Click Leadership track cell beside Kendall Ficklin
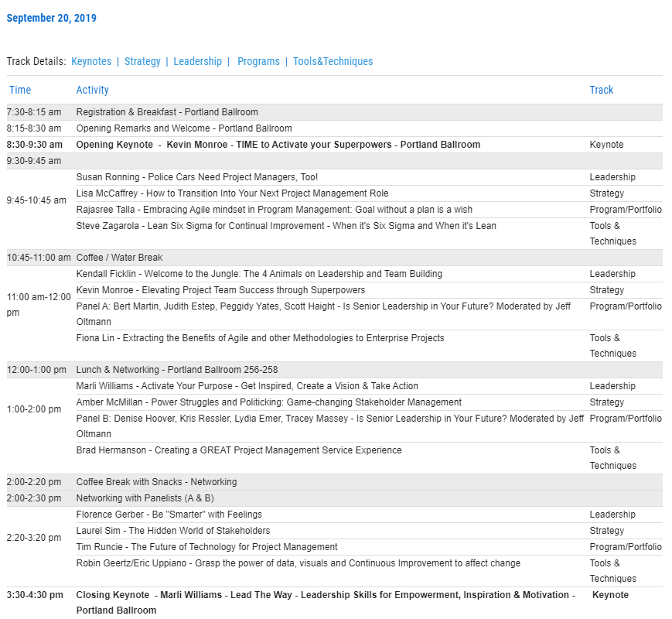 [612, 274]
